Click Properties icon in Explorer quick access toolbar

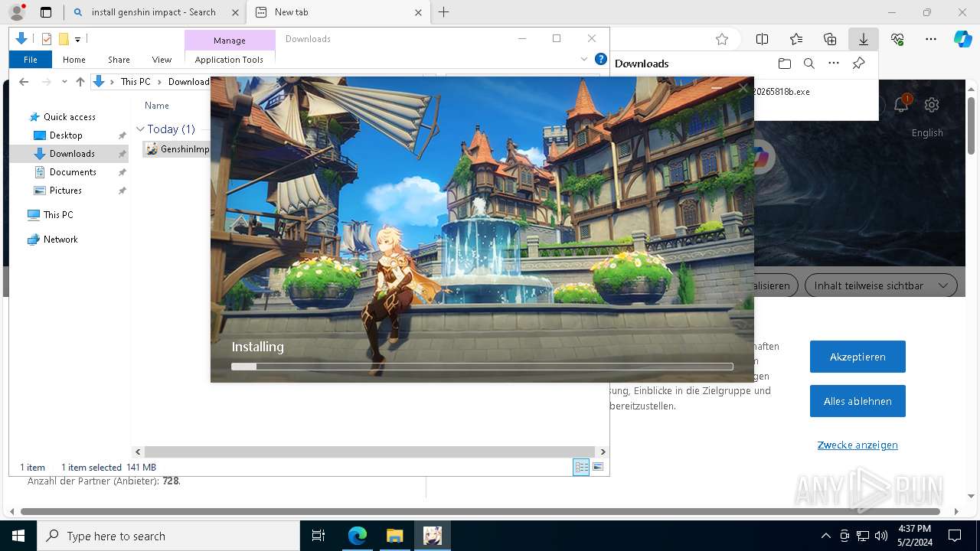pyautogui.click(x=46, y=39)
